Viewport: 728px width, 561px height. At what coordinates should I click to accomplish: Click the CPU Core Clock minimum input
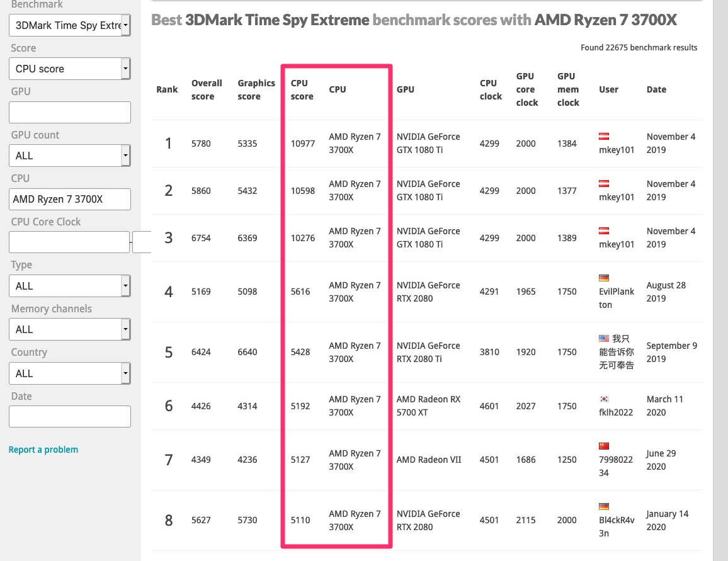click(69, 242)
